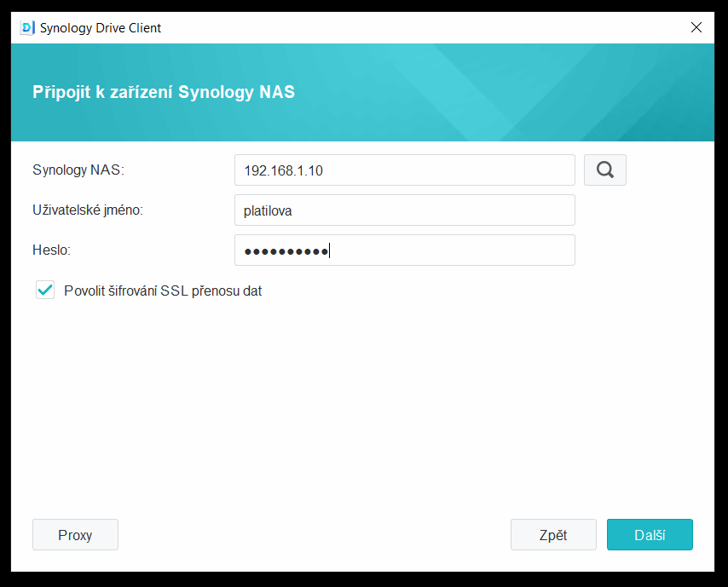
Task: Proceed by pressing the Další button
Action: pos(650,535)
